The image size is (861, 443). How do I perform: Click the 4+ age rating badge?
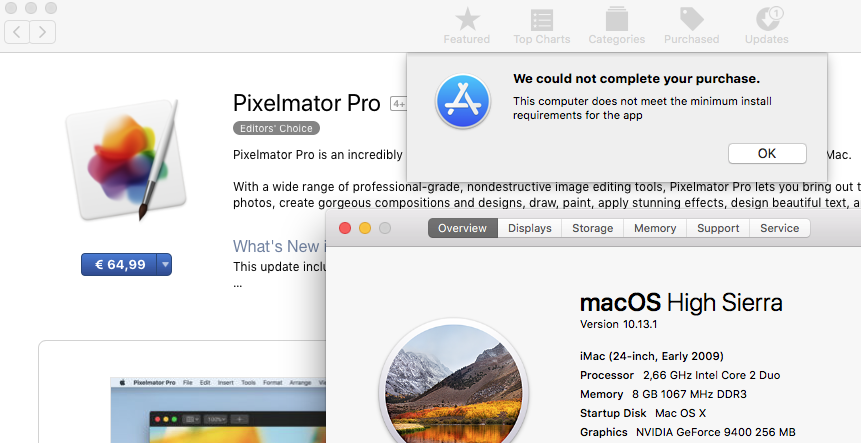[x=398, y=104]
